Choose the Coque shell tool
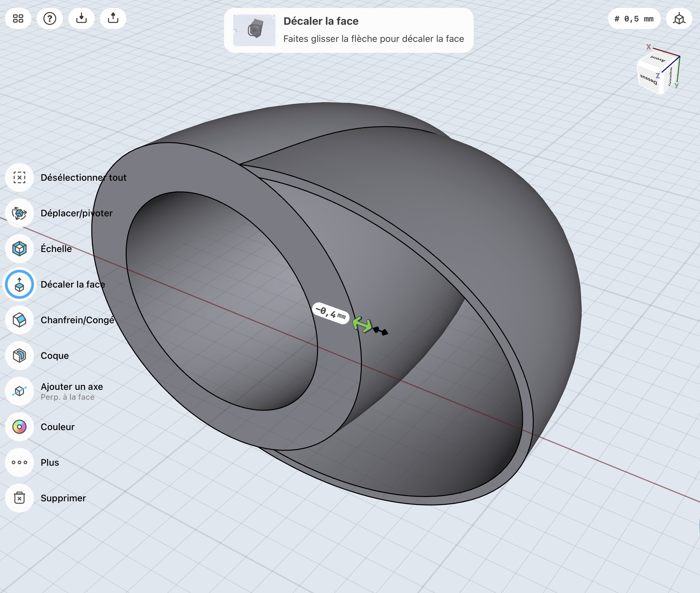Image resolution: width=700 pixels, height=593 pixels. point(19,356)
